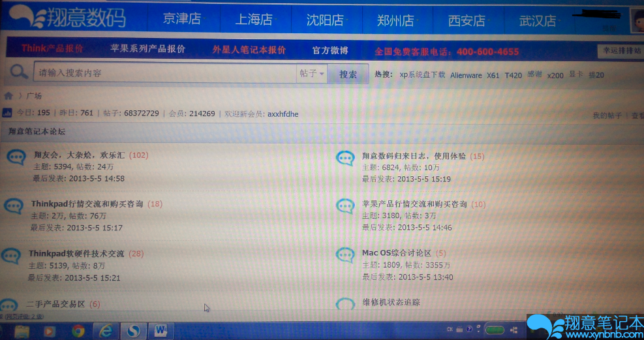The image size is (644, 340).
Task: Open forum Thinkpad软硬件技术交流
Action: tap(76, 253)
